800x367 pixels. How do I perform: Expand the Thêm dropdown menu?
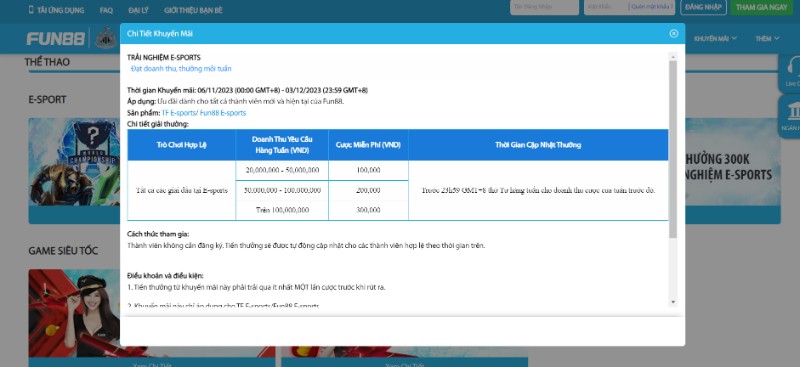click(767, 38)
